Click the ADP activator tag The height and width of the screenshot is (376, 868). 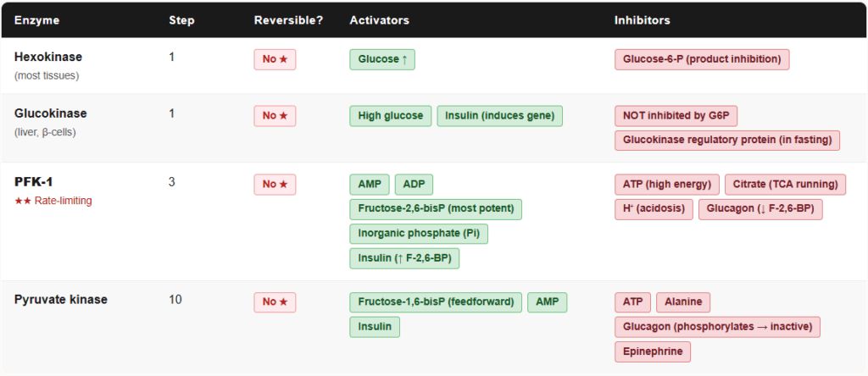[x=414, y=185]
